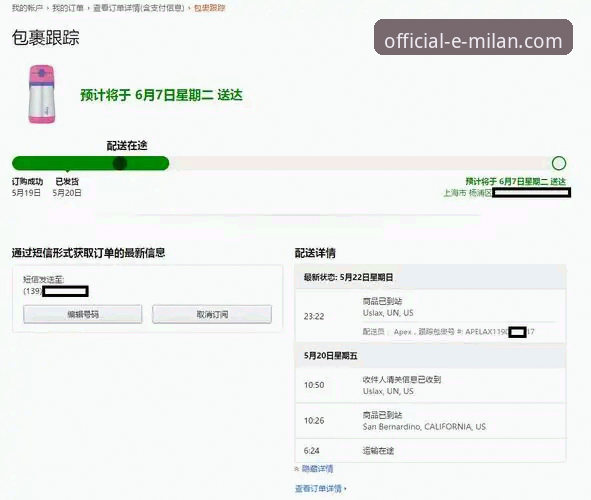
Task: Click the 订购成功 milestone label
Action: coord(27,182)
